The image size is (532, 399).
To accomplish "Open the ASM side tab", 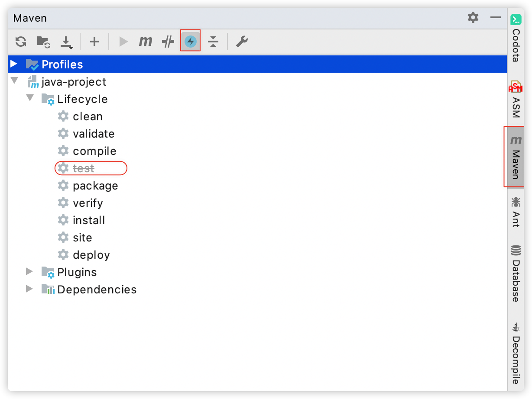I will 516,99.
